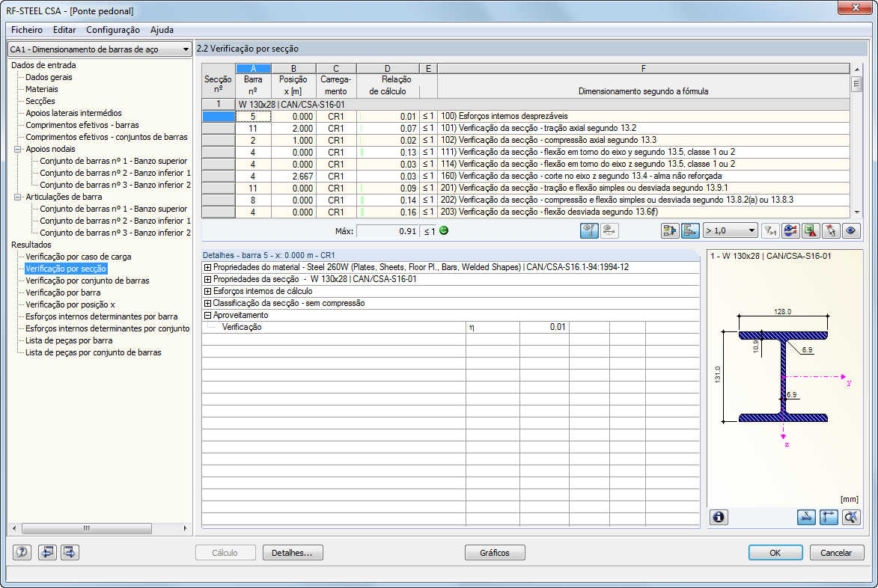Viewport: 878px width, 588px height.
Task: Click the 0.91 Máx value field
Action: 388,231
